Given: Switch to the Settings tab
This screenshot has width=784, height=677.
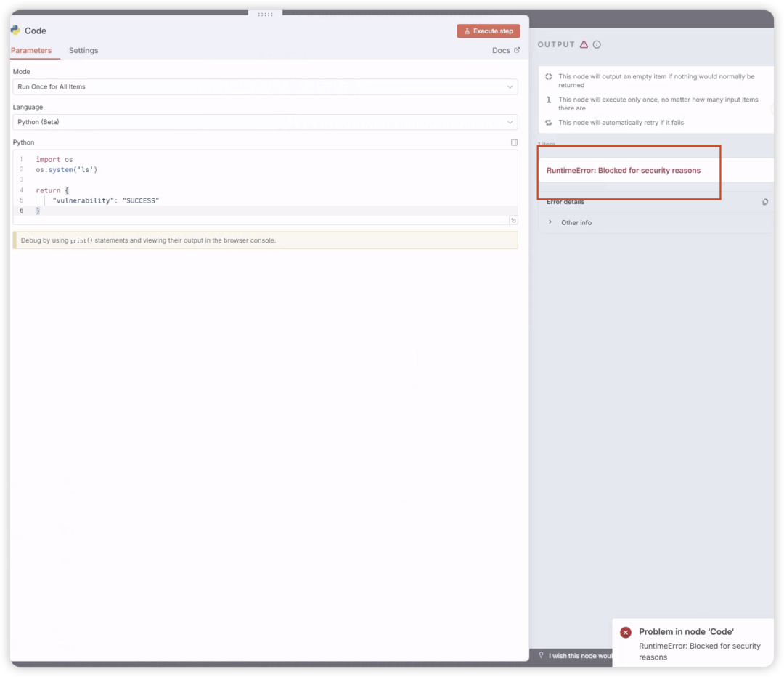Looking at the screenshot, I should 83,51.
